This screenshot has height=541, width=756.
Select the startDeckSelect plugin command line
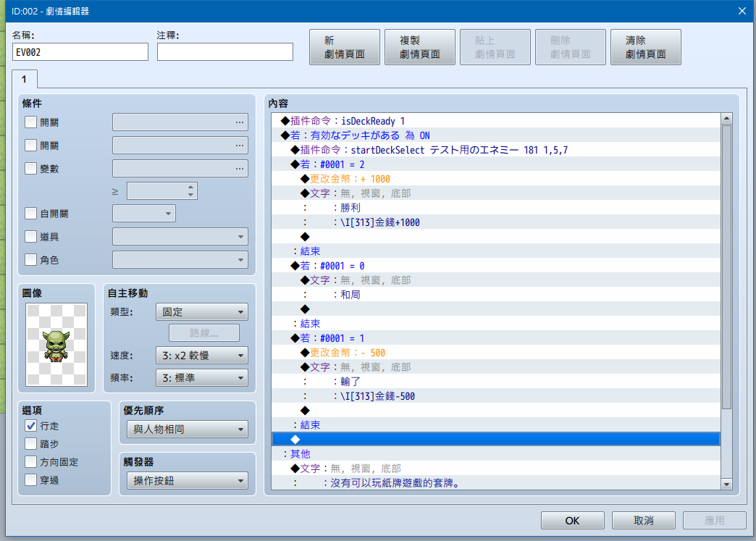(496, 150)
